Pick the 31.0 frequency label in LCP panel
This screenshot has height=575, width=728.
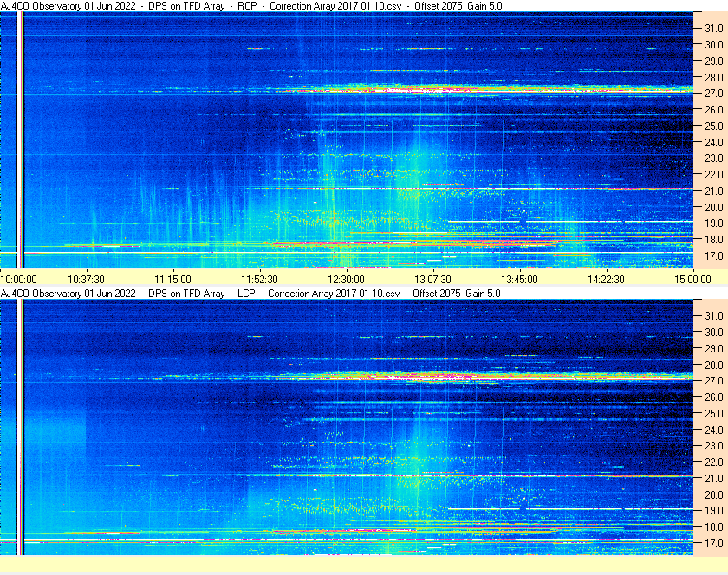tap(714, 315)
